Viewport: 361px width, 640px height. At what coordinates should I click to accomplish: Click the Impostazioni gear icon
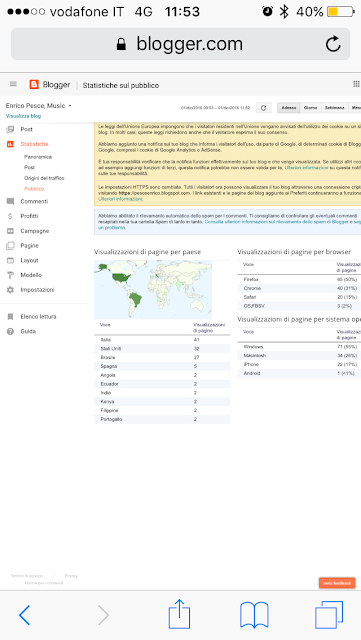coord(10,290)
